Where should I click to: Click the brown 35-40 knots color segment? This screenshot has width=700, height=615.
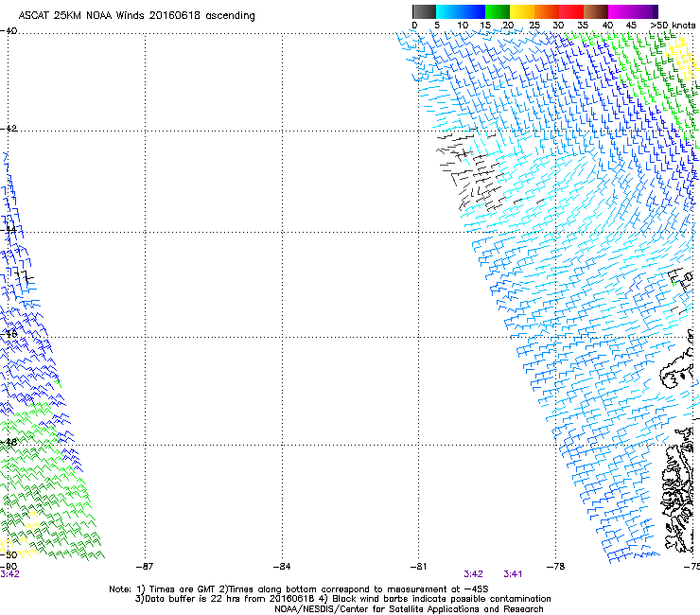tap(596, 11)
